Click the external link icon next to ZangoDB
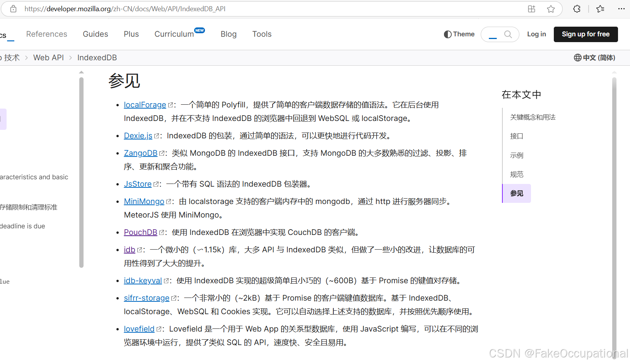 [x=162, y=153]
